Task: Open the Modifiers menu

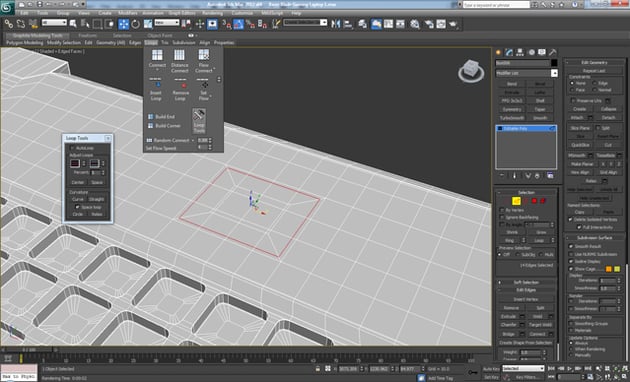Action: tap(128, 13)
